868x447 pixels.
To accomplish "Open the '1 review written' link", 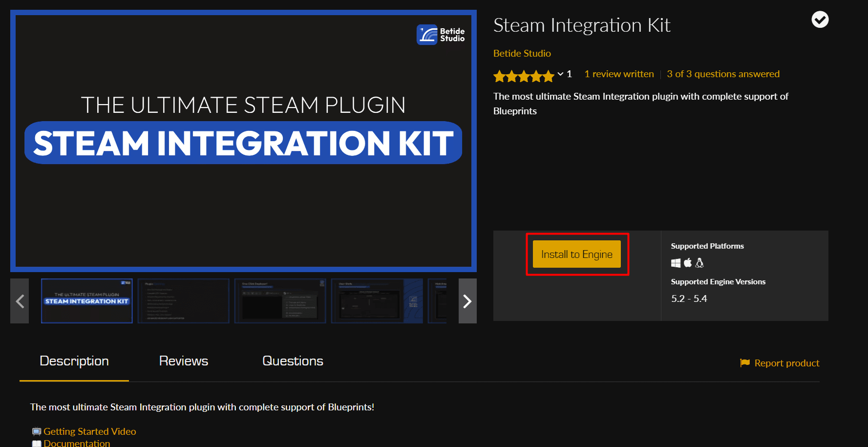I will [x=619, y=74].
